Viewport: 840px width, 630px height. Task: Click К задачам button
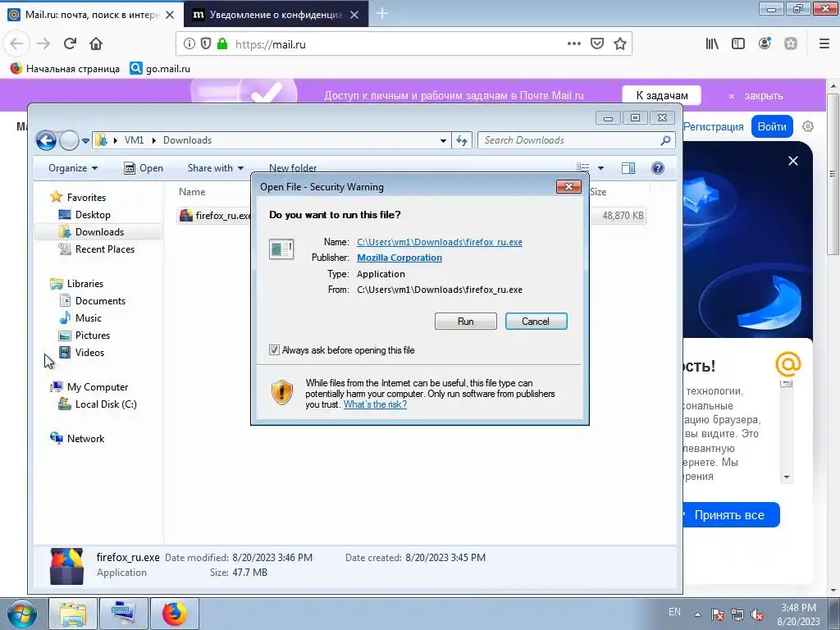tap(662, 95)
